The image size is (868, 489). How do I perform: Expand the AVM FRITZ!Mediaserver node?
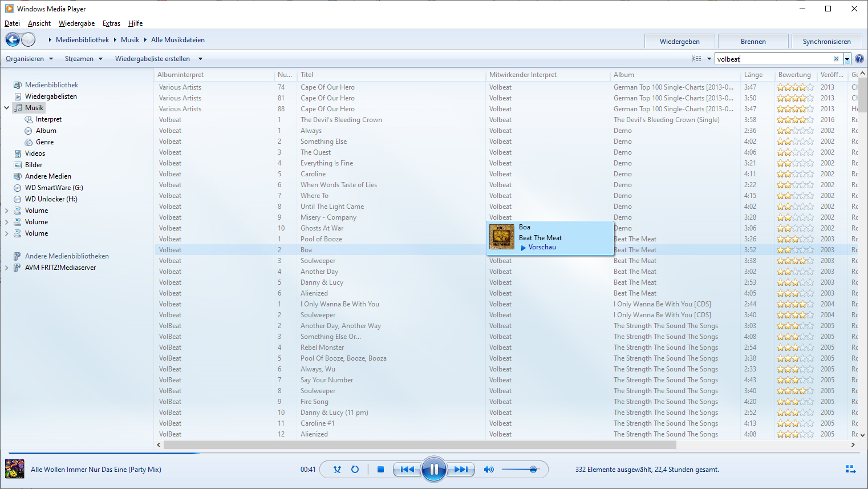pos(7,268)
